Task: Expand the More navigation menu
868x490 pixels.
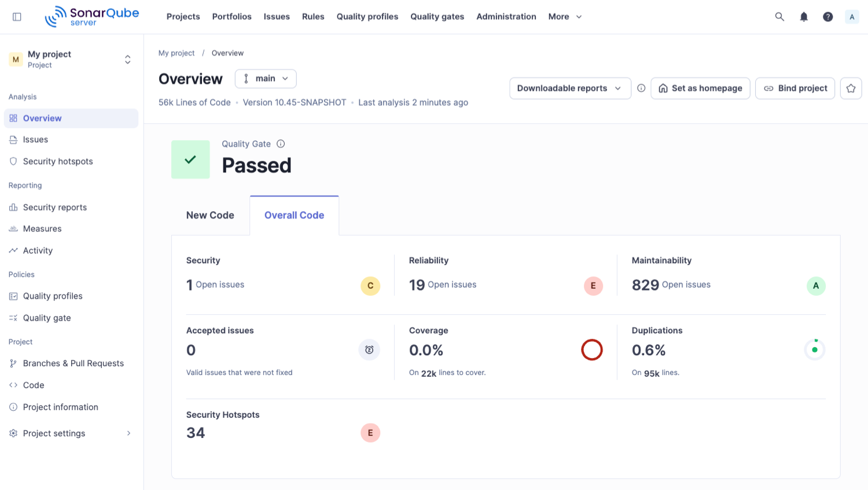Action: pyautogui.click(x=564, y=16)
